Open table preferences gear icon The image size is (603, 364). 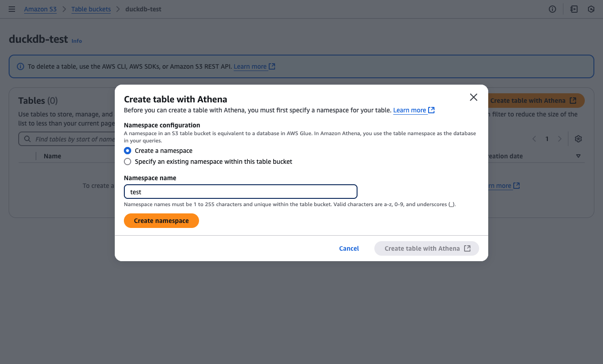coord(578,139)
